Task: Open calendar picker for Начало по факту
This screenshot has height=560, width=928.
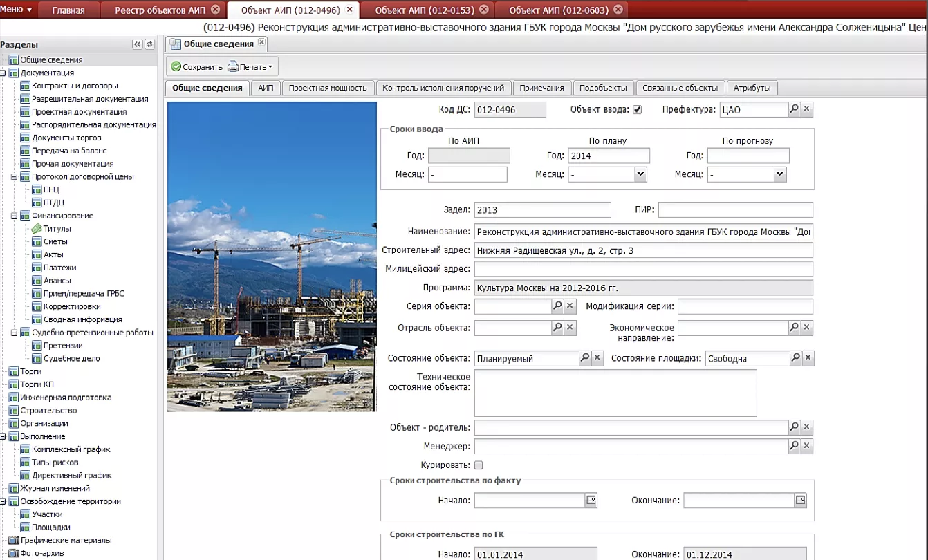Action: (591, 500)
